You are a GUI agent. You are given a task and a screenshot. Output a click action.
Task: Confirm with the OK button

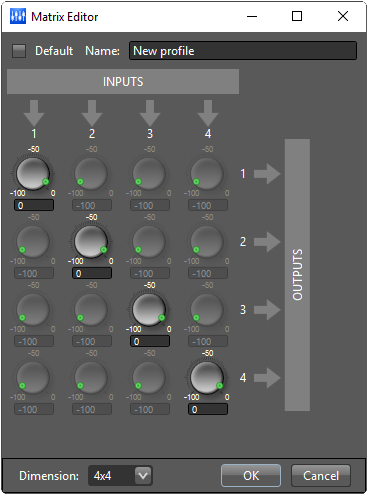coord(251,476)
